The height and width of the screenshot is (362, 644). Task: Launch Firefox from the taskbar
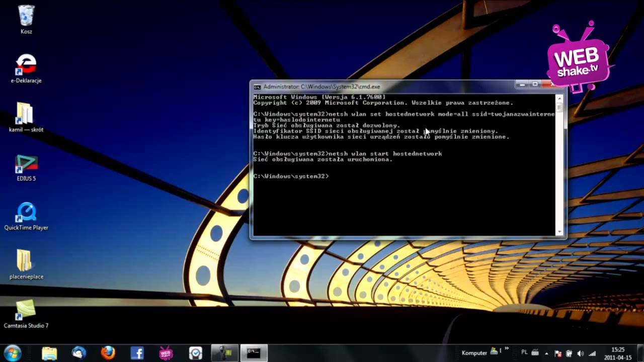pyautogui.click(x=108, y=353)
